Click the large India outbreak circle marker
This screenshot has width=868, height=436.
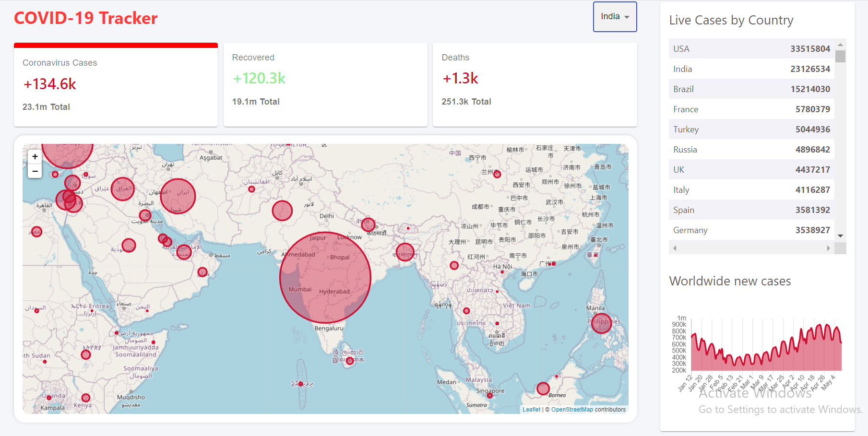coord(325,276)
